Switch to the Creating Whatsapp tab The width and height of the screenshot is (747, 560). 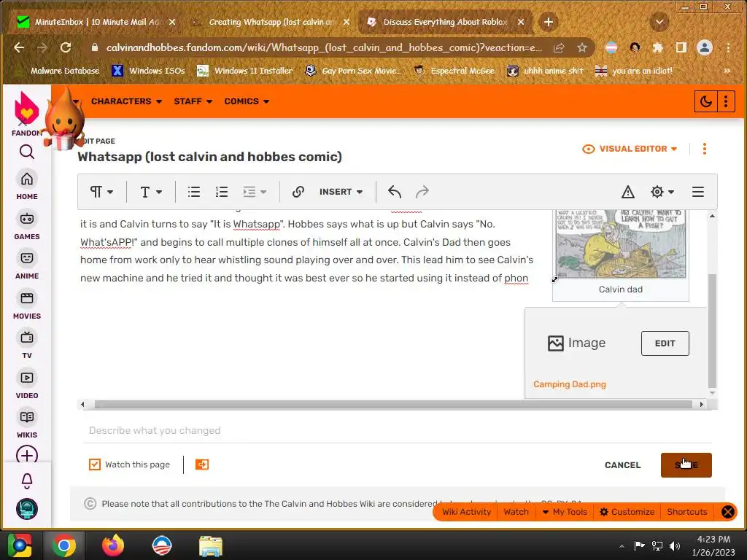[x=271, y=22]
